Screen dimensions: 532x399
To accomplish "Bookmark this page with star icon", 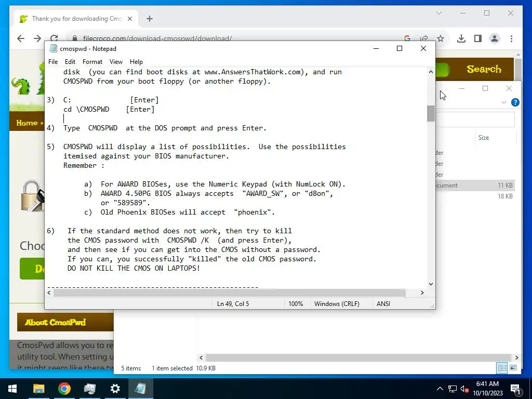I will tap(441, 38).
